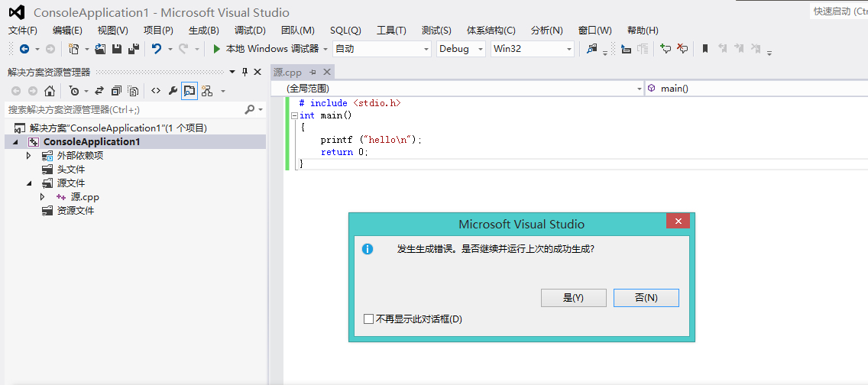
Task: Save the file with the single-disk icon
Action: pos(117,49)
